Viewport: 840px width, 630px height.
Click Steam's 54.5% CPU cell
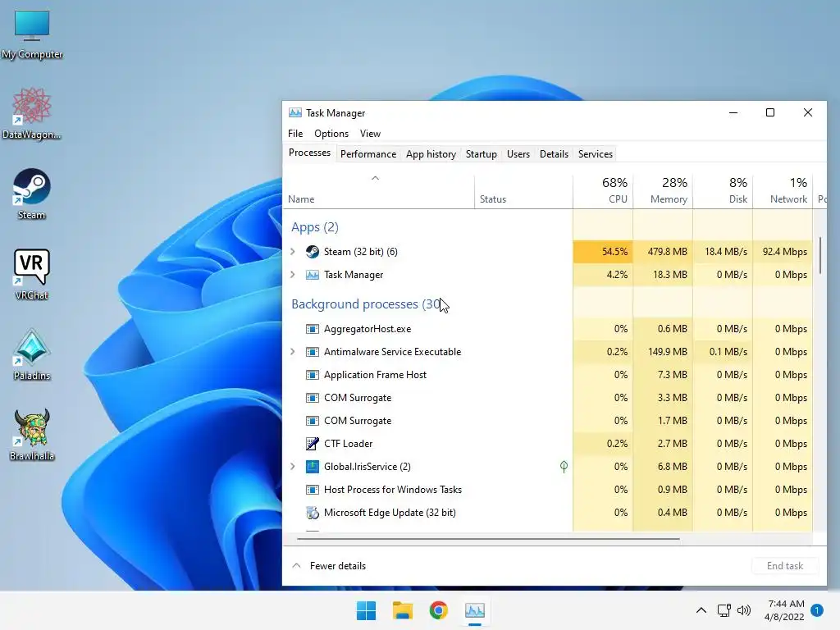pos(603,252)
